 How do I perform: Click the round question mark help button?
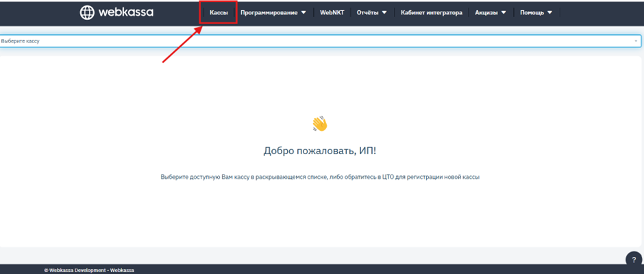634,260
